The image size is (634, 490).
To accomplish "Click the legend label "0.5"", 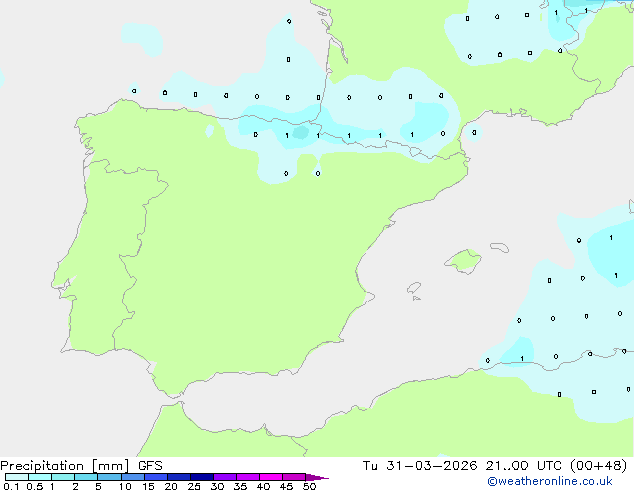I will click(x=35, y=486).
